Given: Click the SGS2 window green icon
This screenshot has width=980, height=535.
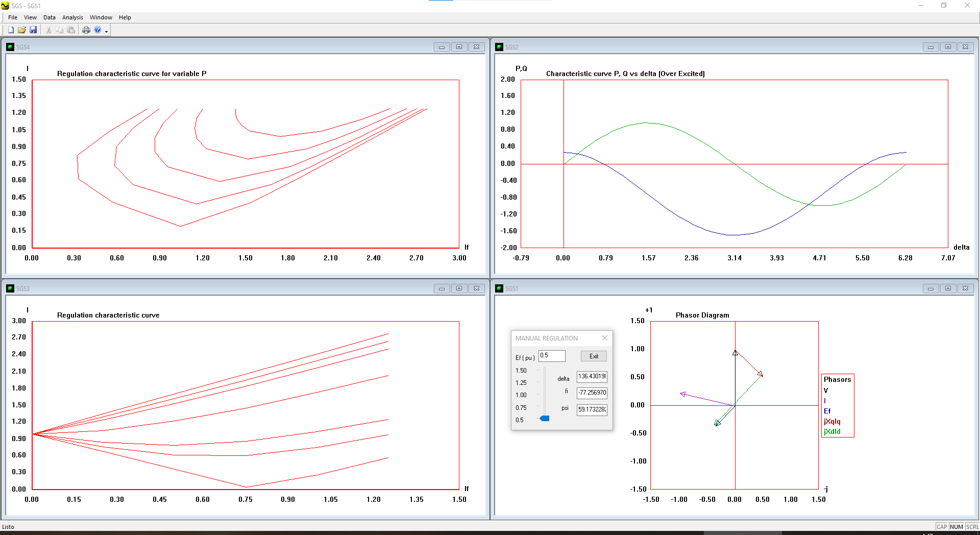Looking at the screenshot, I should [x=499, y=47].
